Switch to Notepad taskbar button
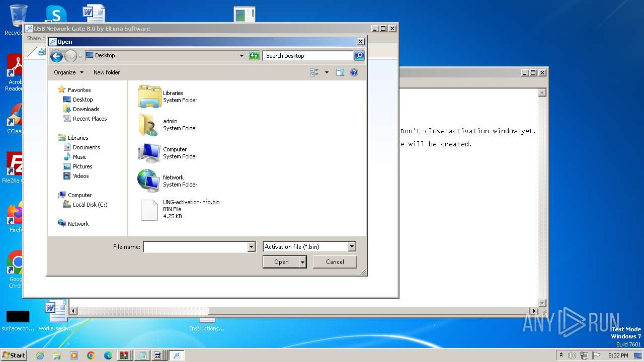Screen dimensions: 644x362 tap(142, 355)
